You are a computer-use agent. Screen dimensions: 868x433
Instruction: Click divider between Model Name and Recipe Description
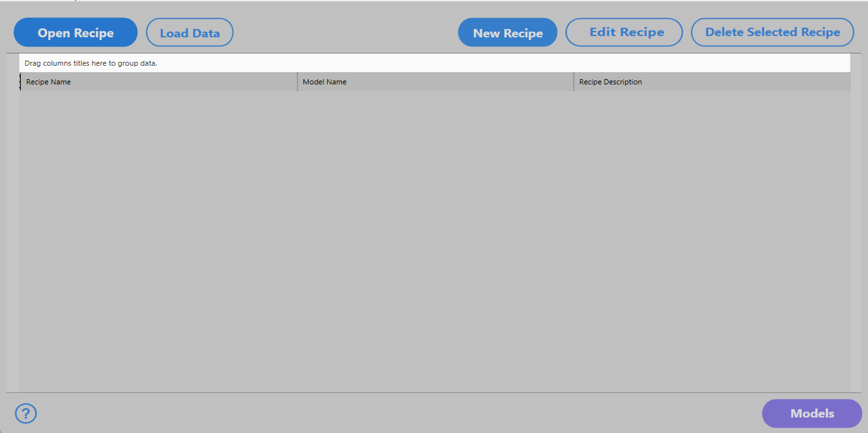click(x=574, y=82)
